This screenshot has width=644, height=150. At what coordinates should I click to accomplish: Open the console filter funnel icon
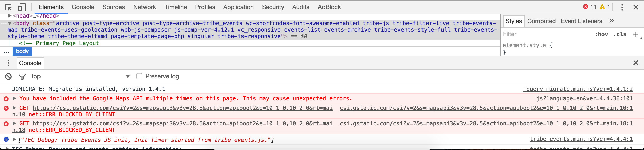(x=22, y=76)
